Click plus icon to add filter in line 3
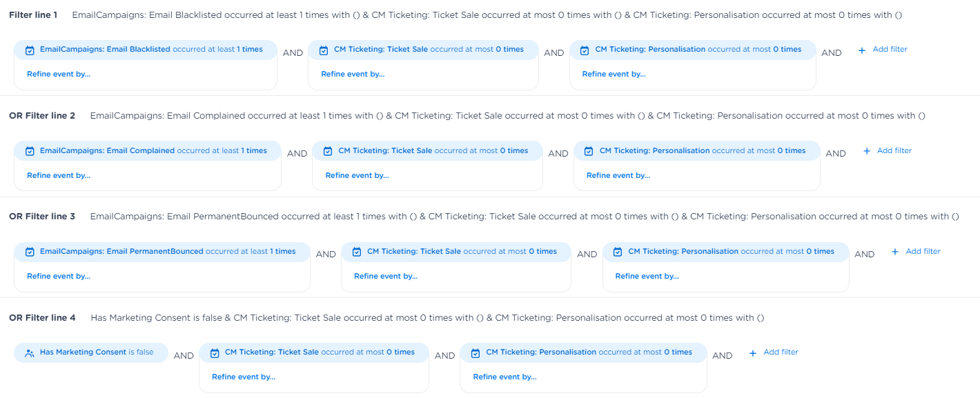980x398 pixels. (x=895, y=252)
